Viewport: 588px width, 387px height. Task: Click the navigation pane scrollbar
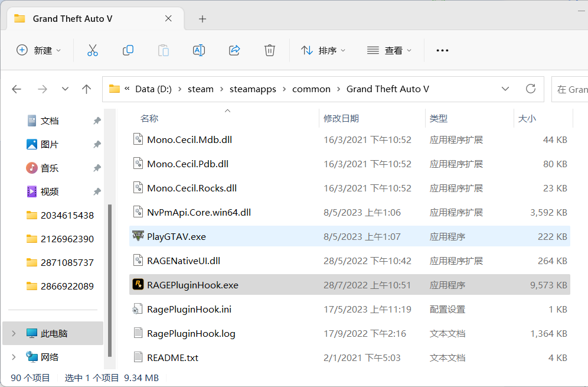(x=109, y=280)
